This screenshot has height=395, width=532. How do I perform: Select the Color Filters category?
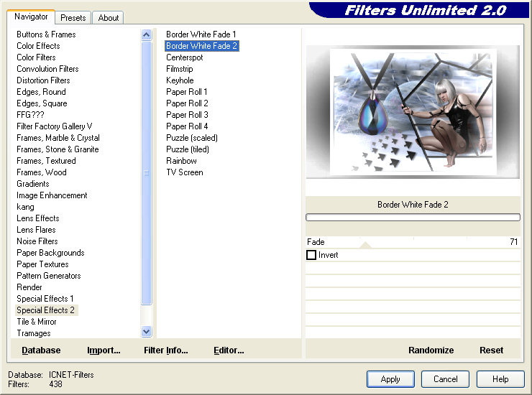[36, 57]
